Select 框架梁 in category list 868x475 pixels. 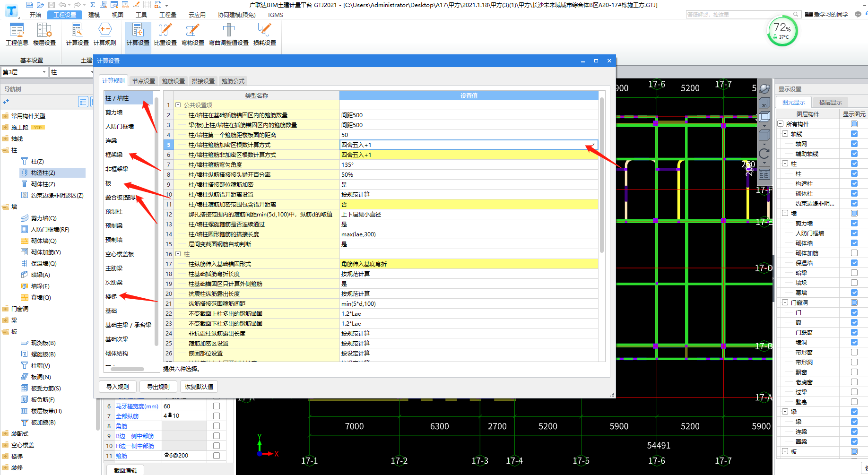[x=114, y=155]
